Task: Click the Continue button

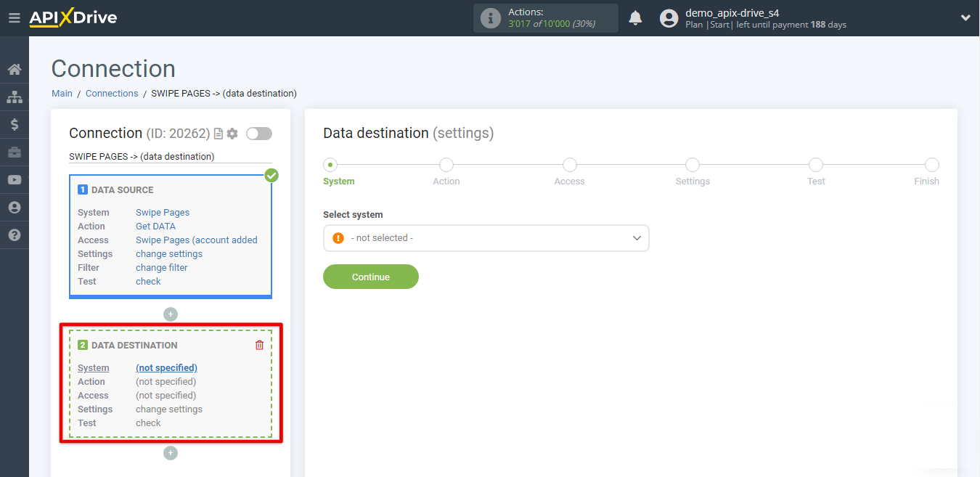Action: click(x=371, y=277)
